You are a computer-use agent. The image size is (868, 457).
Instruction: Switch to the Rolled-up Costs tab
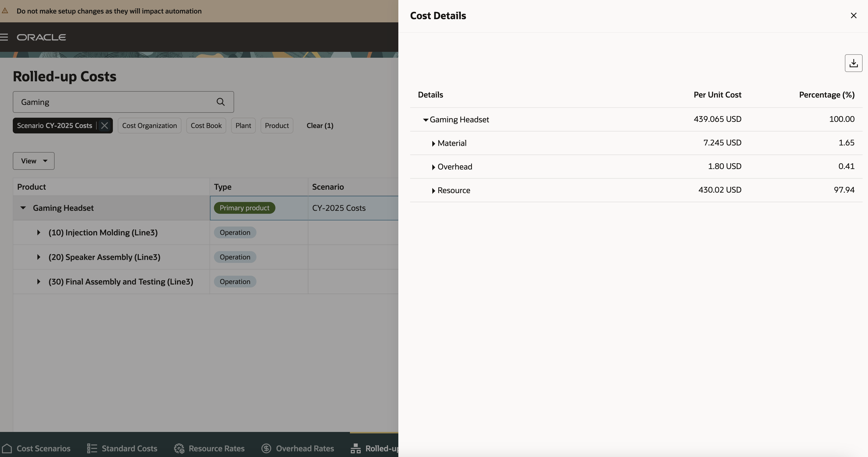[x=374, y=448]
